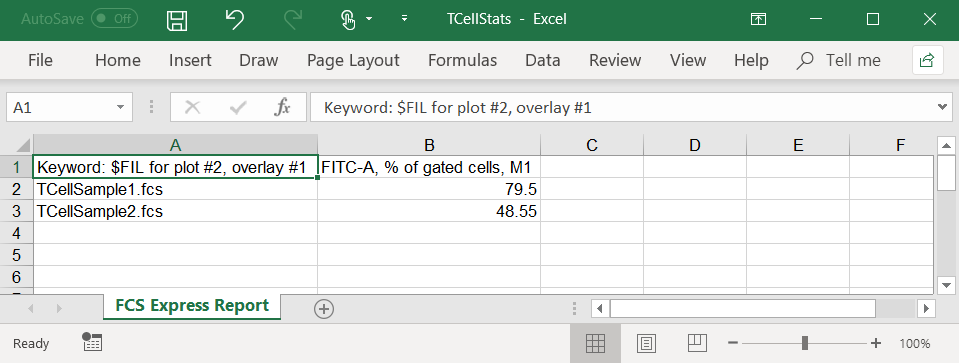Click 'Ready' status bar text
The image size is (959, 363).
[31, 343]
